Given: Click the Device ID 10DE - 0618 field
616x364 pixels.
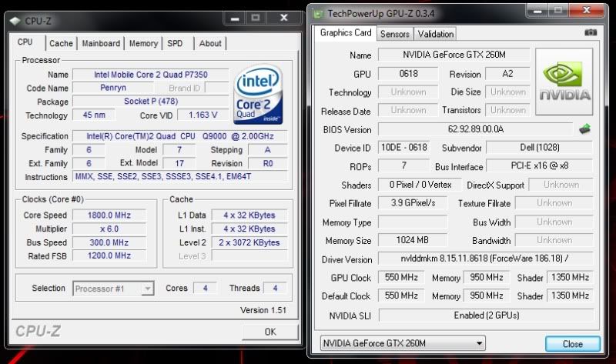Looking at the screenshot, I should click(403, 148).
